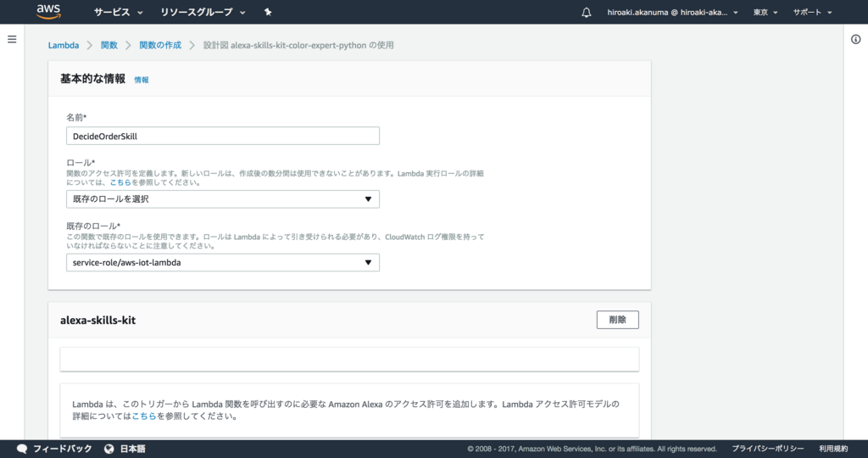Click フィードバック in the footer

(x=62, y=449)
